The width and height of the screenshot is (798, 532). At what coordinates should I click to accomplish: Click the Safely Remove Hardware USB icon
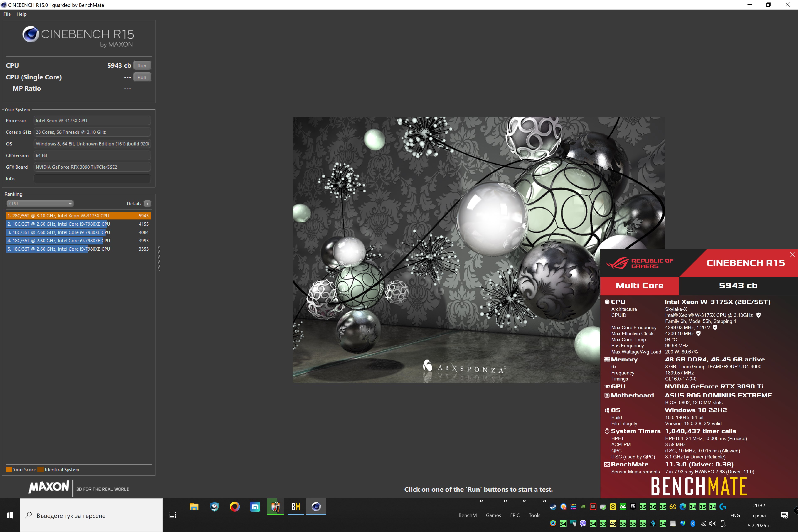pos(723,523)
